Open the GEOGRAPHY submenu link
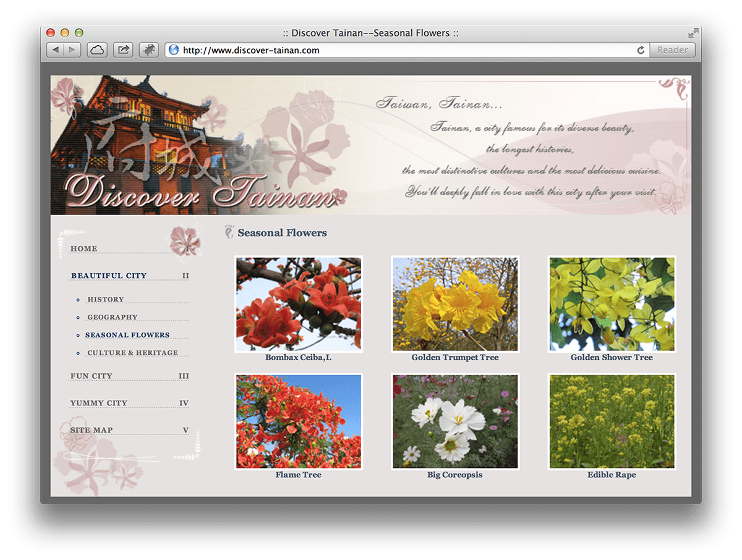This screenshot has width=742, height=560. point(113,317)
